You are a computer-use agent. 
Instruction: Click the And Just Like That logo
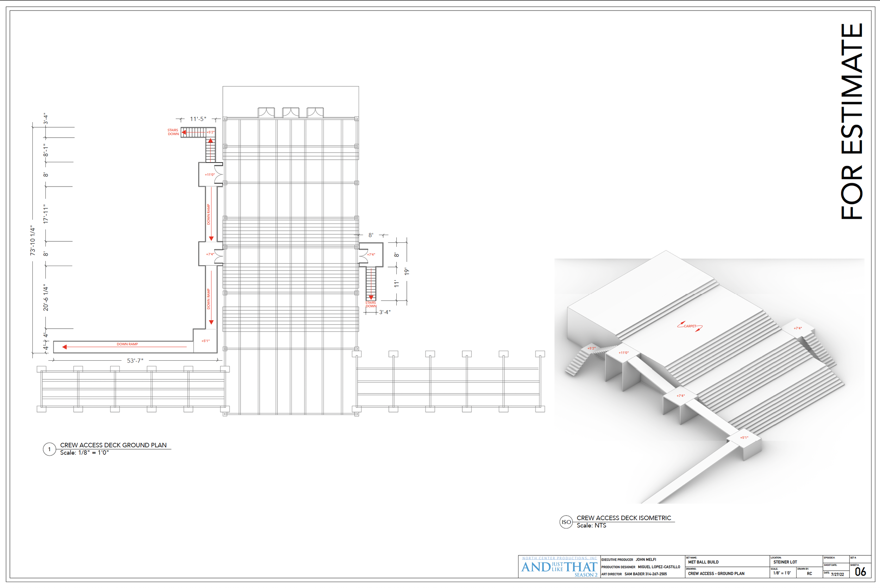(x=559, y=568)
